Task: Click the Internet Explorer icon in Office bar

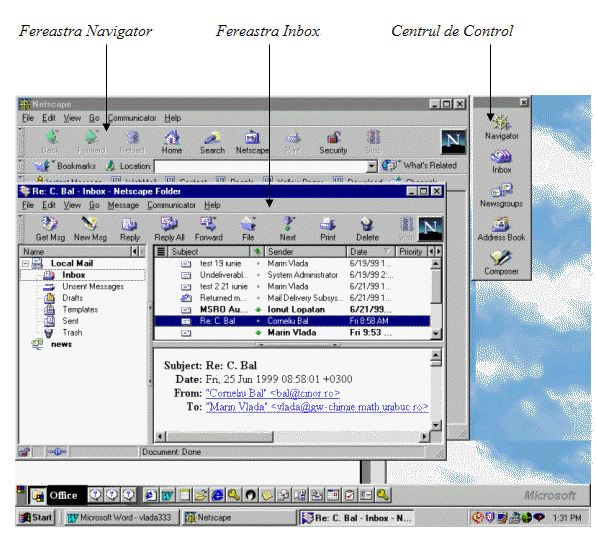Action: [217, 495]
